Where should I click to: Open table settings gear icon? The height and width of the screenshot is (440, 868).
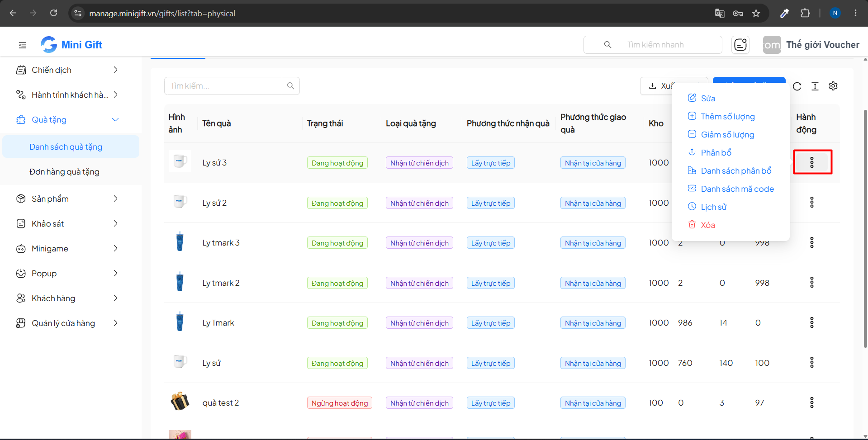(x=833, y=86)
